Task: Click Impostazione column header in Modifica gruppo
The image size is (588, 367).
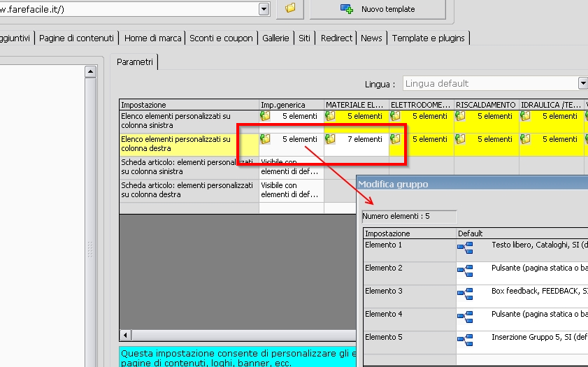Action: [410, 233]
